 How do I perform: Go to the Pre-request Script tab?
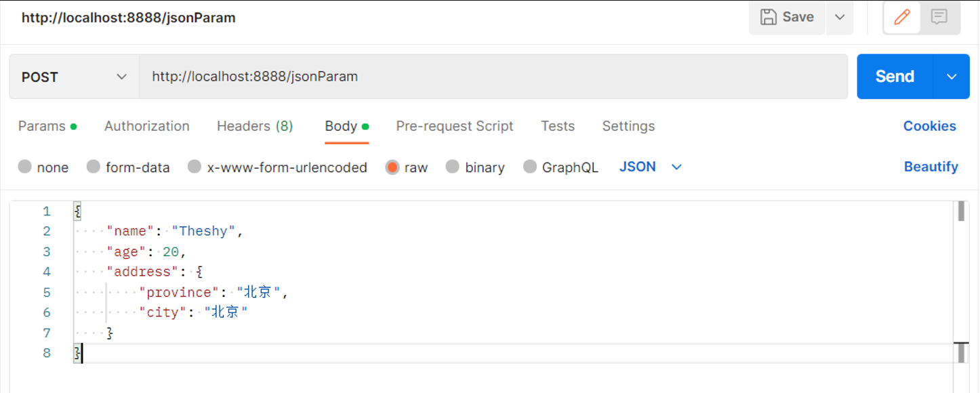(455, 126)
